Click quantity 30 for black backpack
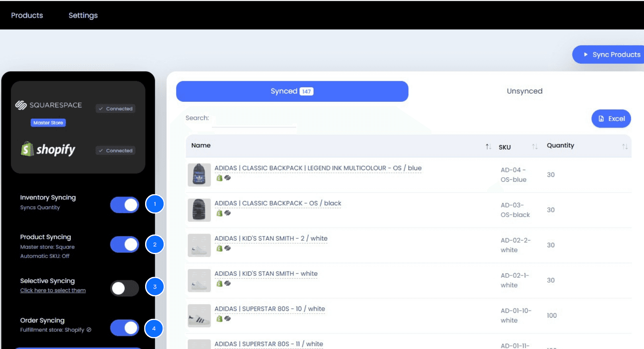This screenshot has height=349, width=644. click(551, 210)
